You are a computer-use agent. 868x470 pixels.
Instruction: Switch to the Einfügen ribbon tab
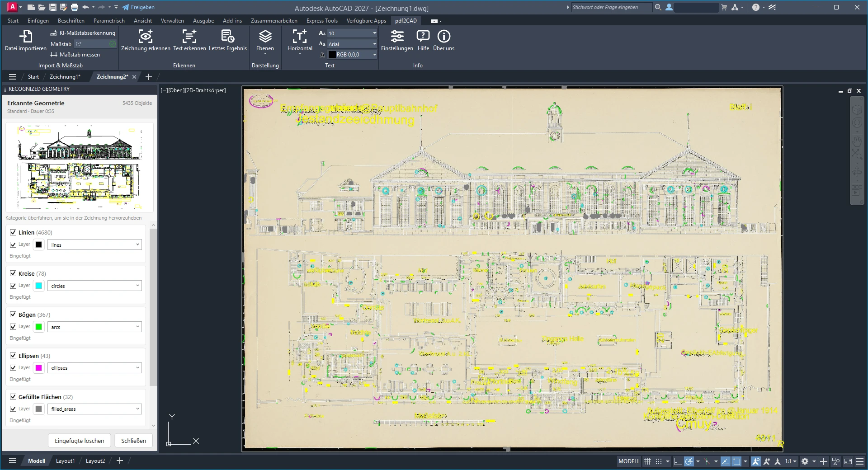(x=38, y=21)
